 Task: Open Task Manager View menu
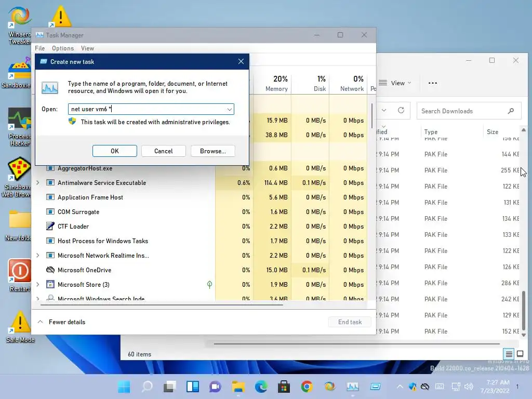(87, 48)
